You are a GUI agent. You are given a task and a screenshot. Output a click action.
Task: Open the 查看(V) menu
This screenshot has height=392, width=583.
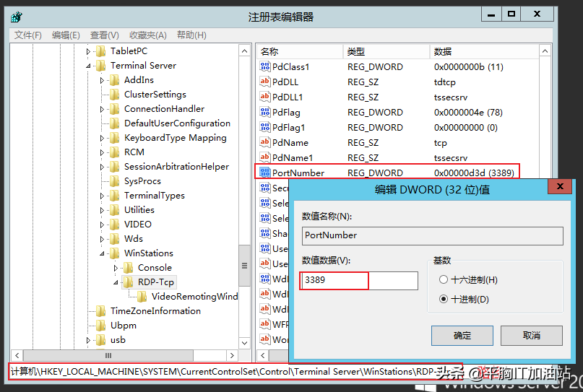point(105,35)
